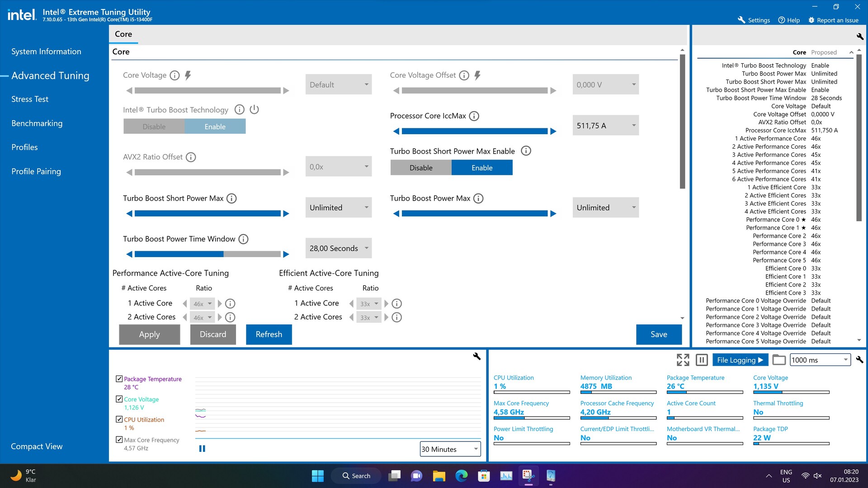This screenshot has height=488, width=868.
Task: Click the 1000 ms logging interval input
Action: tap(819, 359)
